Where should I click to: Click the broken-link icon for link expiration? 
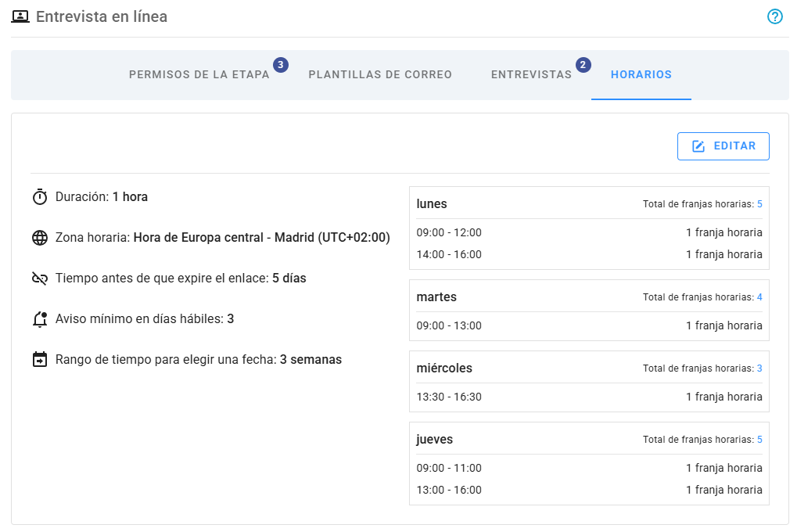(40, 278)
